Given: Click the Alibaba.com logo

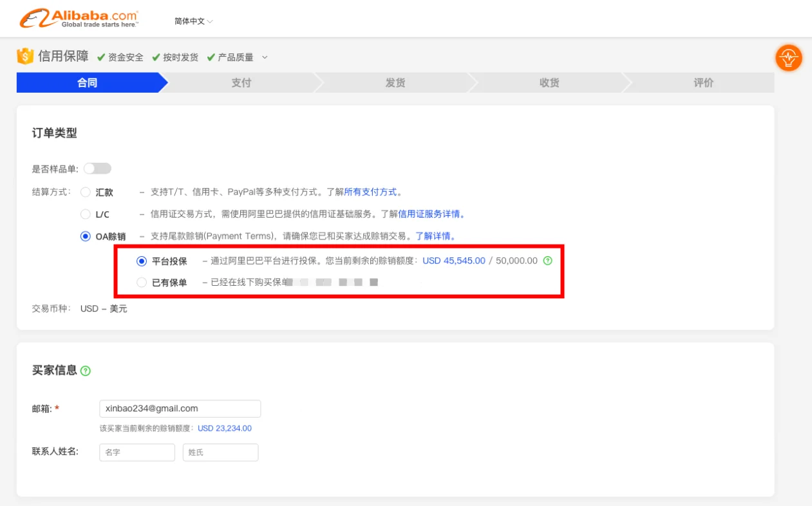Looking at the screenshot, I should coord(79,19).
